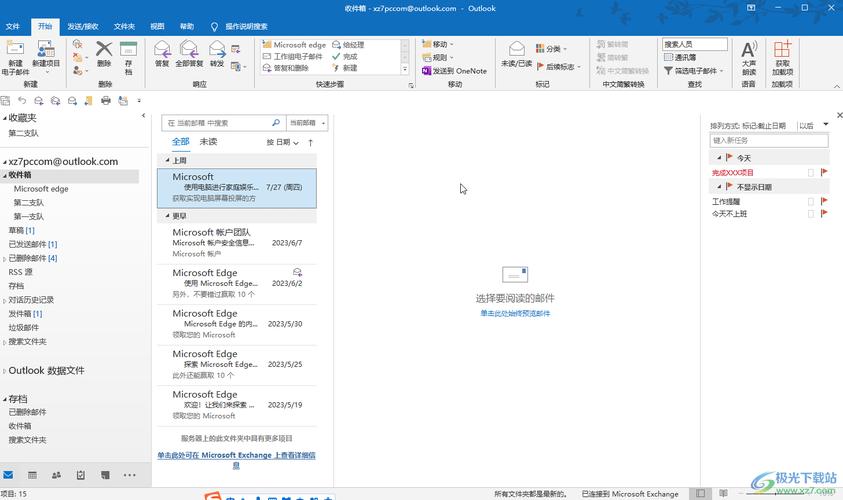Click the Reply All (全部答复) icon
The height and width of the screenshot is (500, 843).
[x=189, y=49]
